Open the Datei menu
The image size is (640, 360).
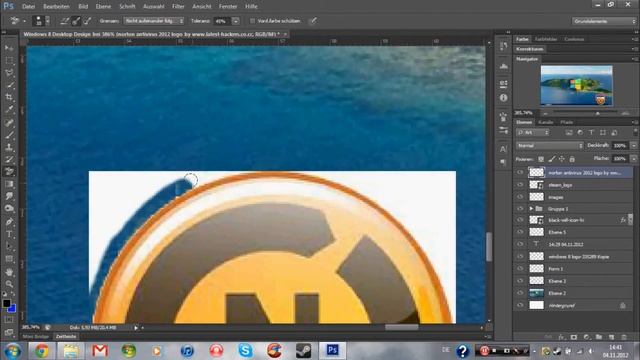(28, 7)
